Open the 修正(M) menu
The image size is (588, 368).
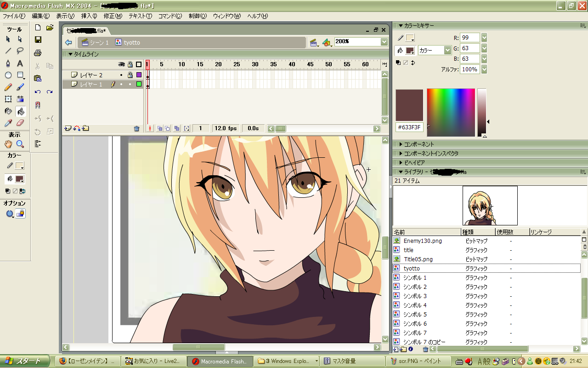113,16
